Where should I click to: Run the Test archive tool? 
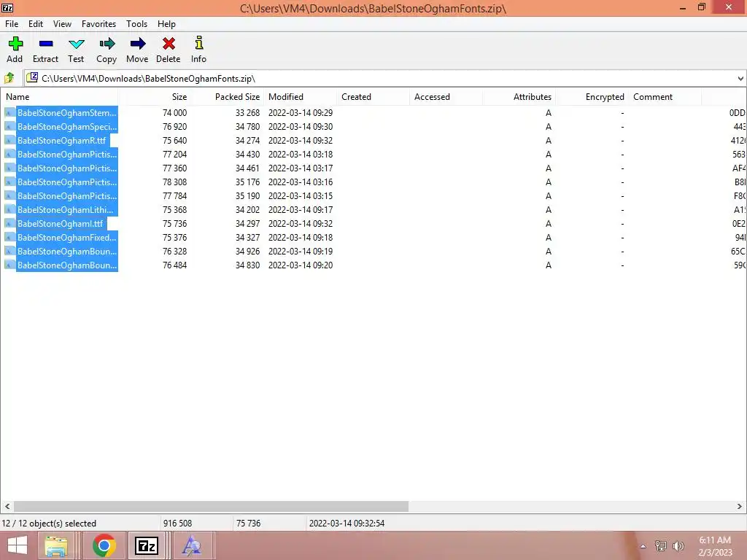point(76,44)
